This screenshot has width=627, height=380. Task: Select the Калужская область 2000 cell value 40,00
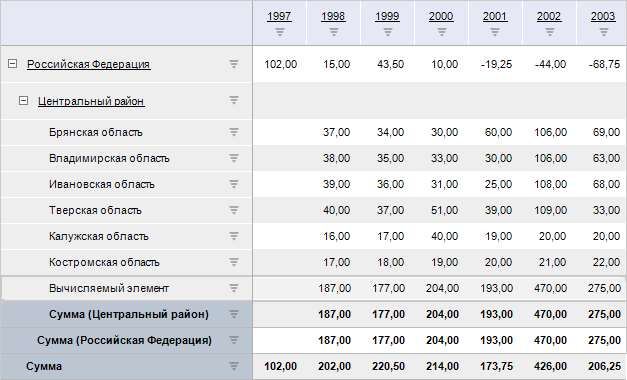point(444,236)
